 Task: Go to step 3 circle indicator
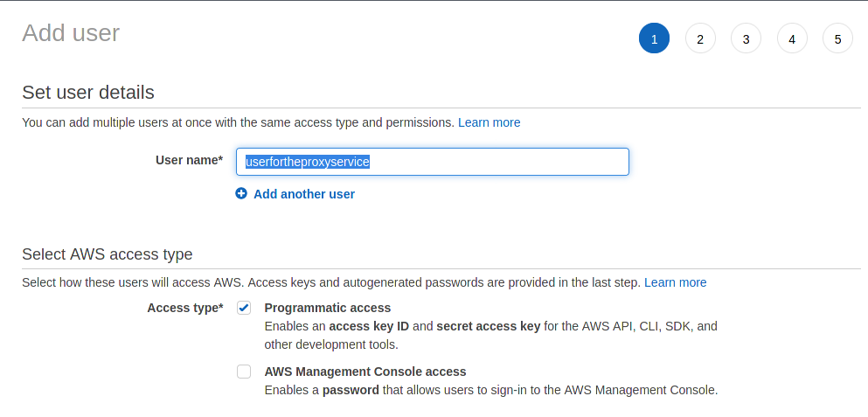746,38
